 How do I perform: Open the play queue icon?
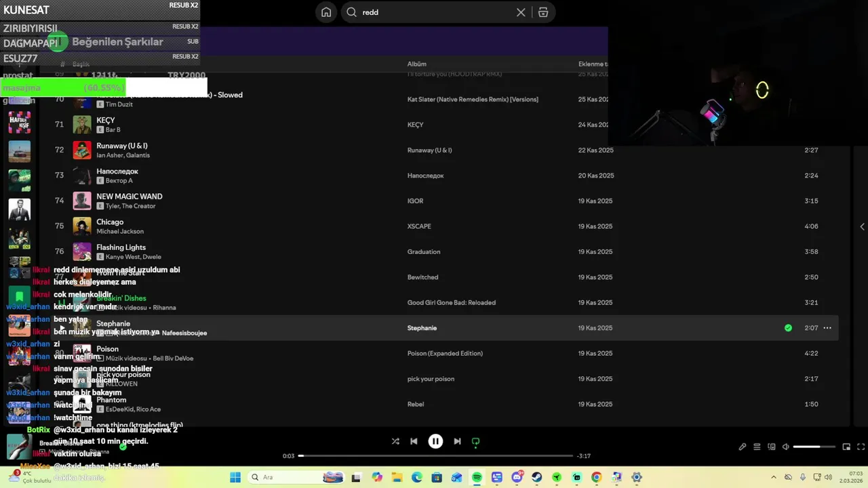tap(757, 447)
